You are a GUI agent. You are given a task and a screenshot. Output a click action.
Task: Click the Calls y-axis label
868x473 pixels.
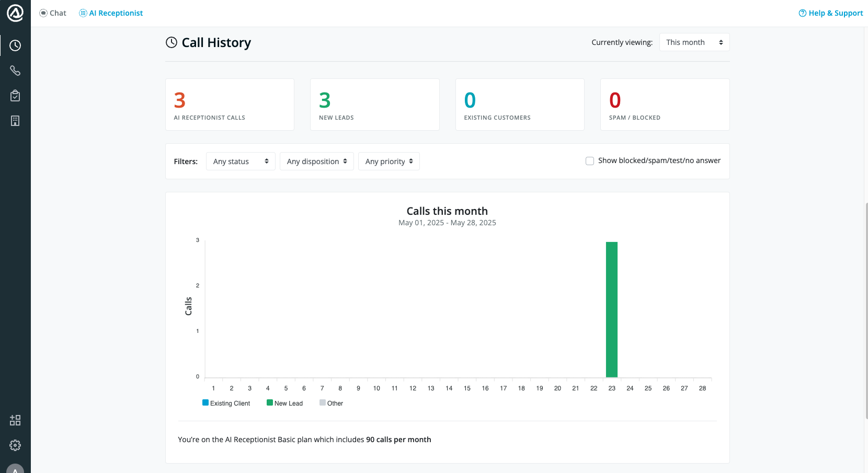[188, 306]
